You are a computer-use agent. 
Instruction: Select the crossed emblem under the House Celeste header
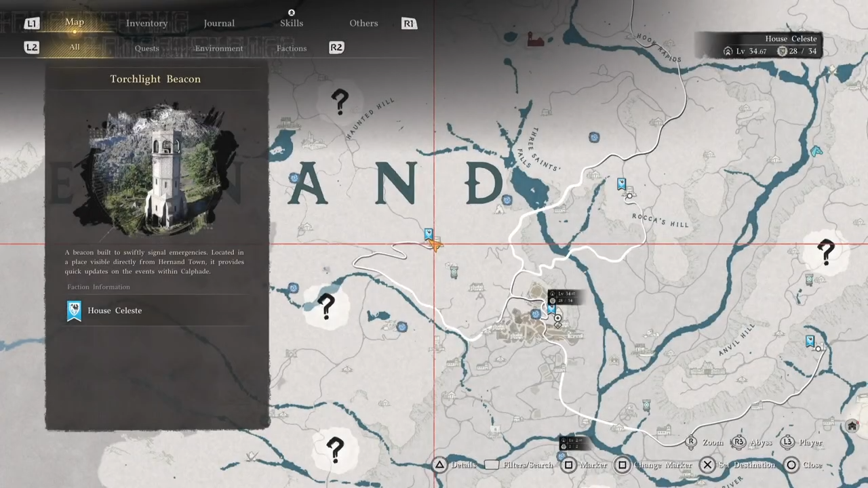coord(832,69)
